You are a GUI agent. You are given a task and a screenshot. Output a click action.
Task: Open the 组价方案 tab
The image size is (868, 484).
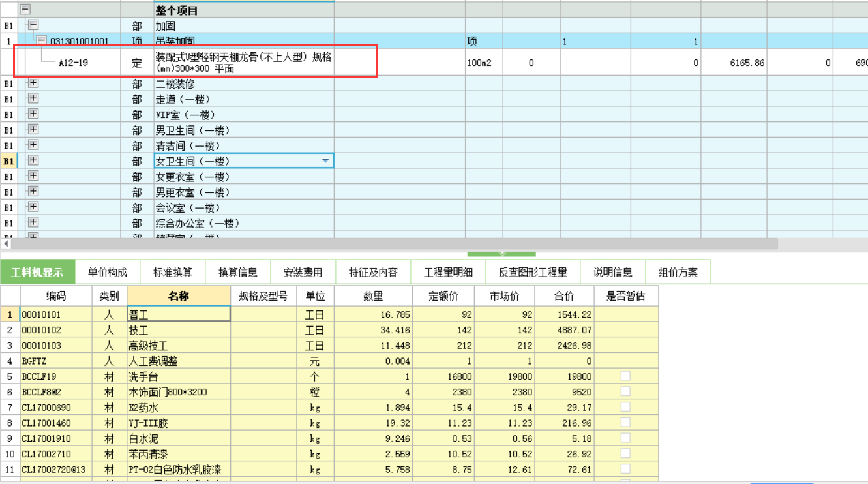coord(678,272)
